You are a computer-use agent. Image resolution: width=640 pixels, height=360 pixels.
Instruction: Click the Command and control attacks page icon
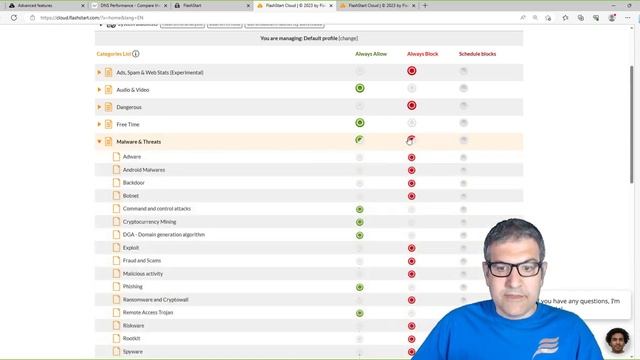[116, 209]
